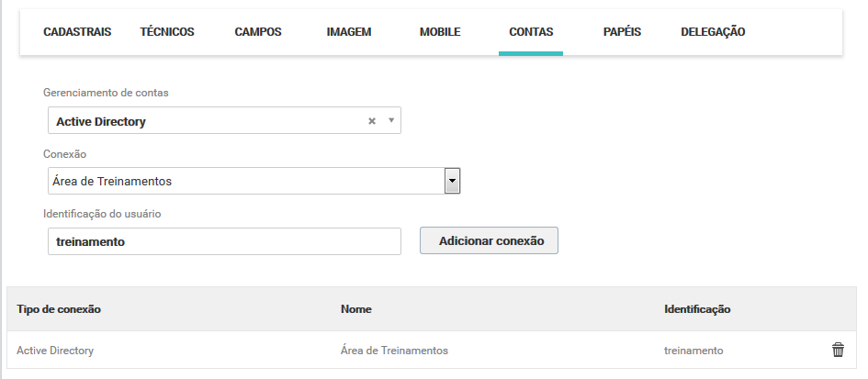This screenshot has height=379, width=868.
Task: Expand the Conexão dropdown list
Action: pos(452,181)
